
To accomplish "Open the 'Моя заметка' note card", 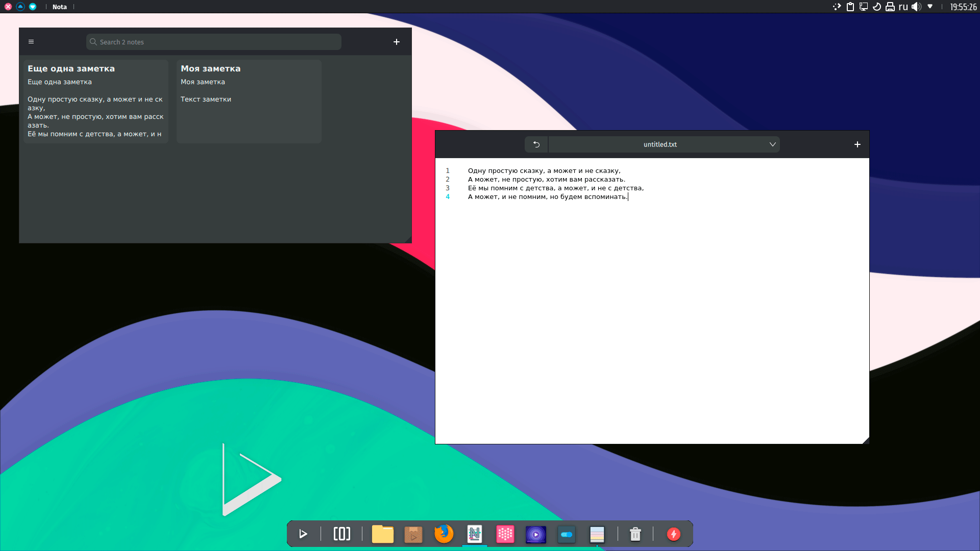I will [249, 101].
